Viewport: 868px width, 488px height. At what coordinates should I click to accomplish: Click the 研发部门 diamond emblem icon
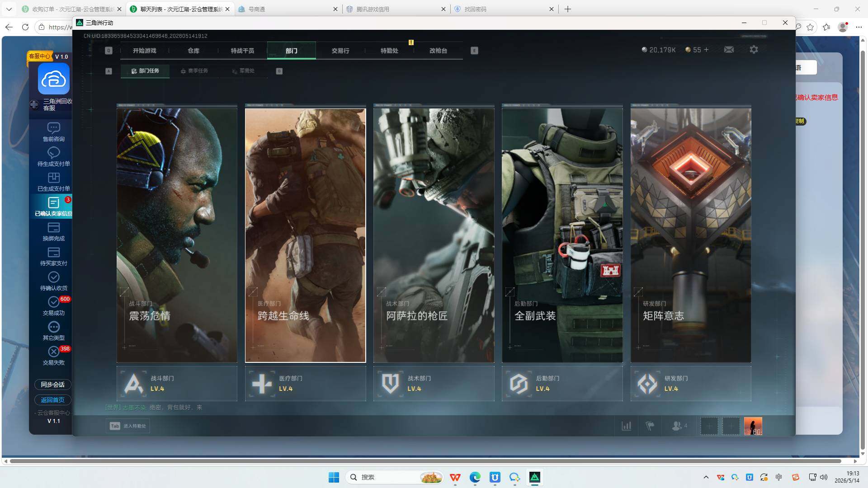[x=647, y=384]
